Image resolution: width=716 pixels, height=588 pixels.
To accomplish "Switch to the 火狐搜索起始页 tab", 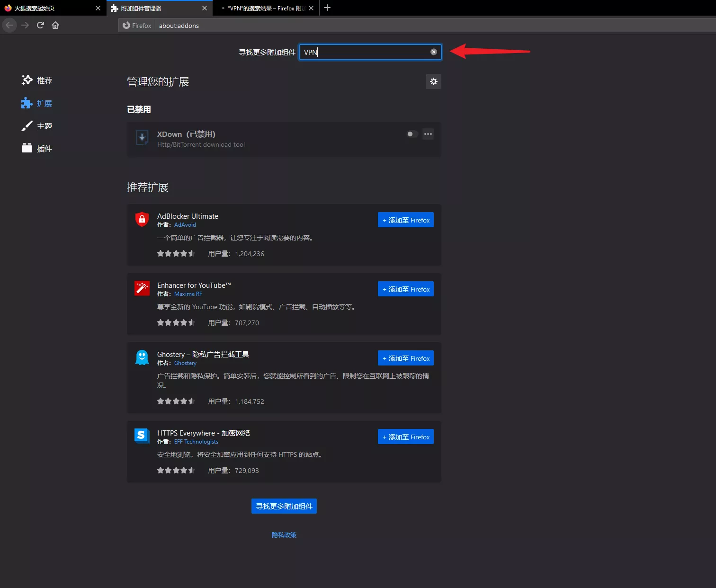I will 52,8.
